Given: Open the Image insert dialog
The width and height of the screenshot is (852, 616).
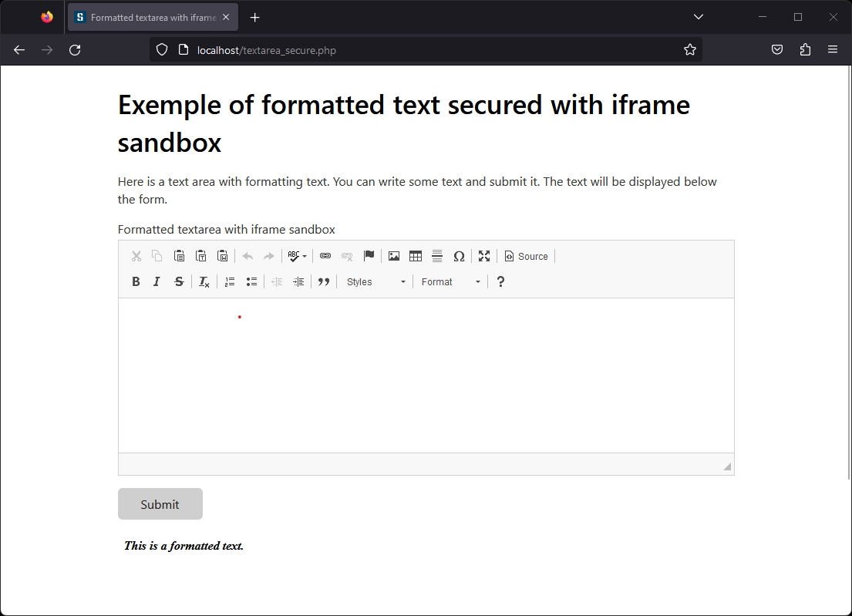Looking at the screenshot, I should click(394, 257).
